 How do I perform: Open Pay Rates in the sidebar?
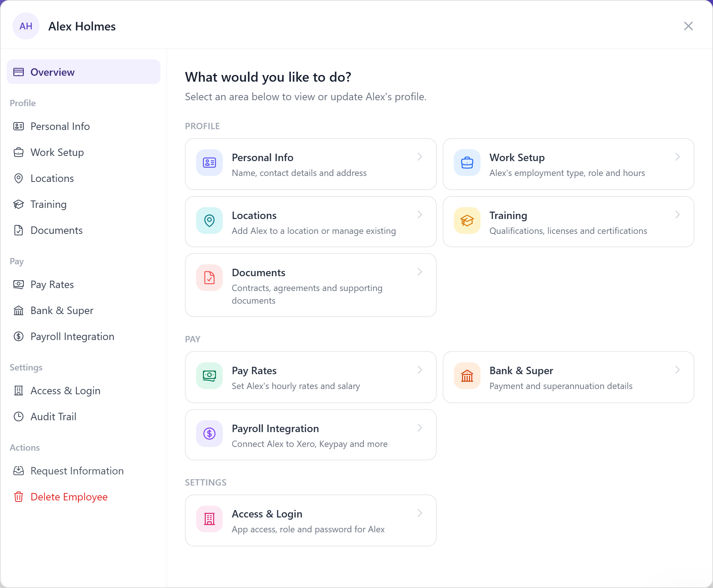click(x=84, y=284)
